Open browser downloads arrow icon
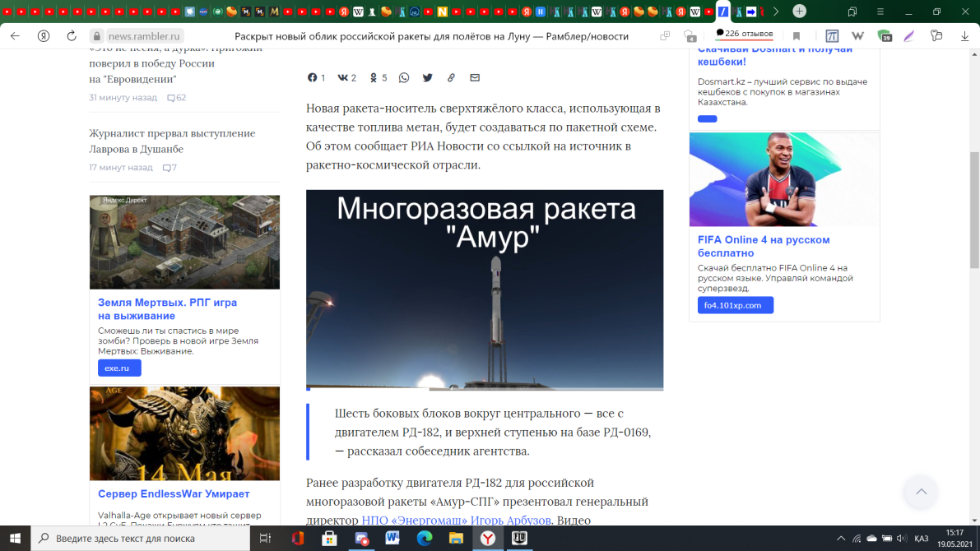The image size is (980, 551). 964,36
